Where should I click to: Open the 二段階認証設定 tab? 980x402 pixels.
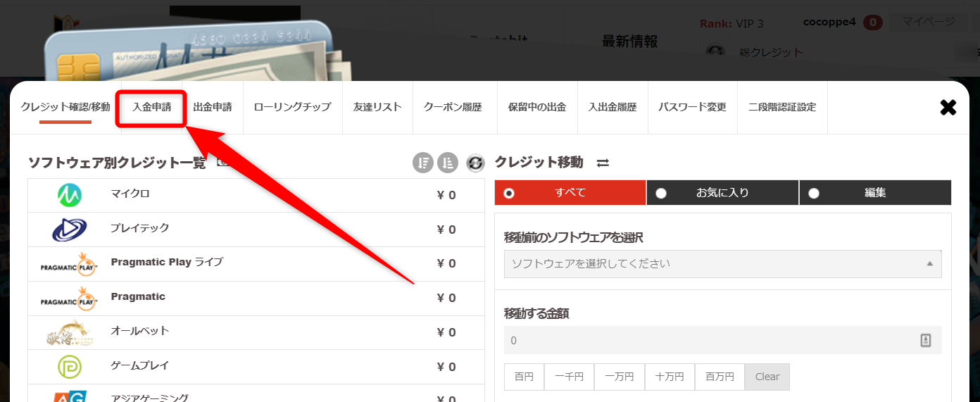[782, 107]
